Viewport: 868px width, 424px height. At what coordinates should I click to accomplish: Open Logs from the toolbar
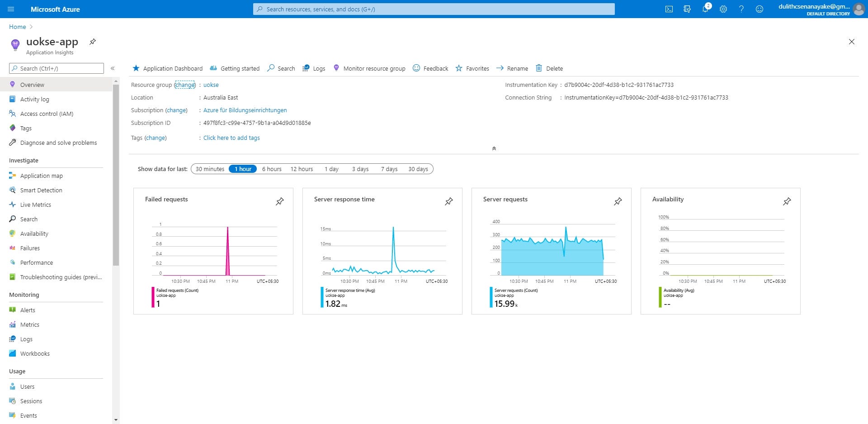click(314, 68)
